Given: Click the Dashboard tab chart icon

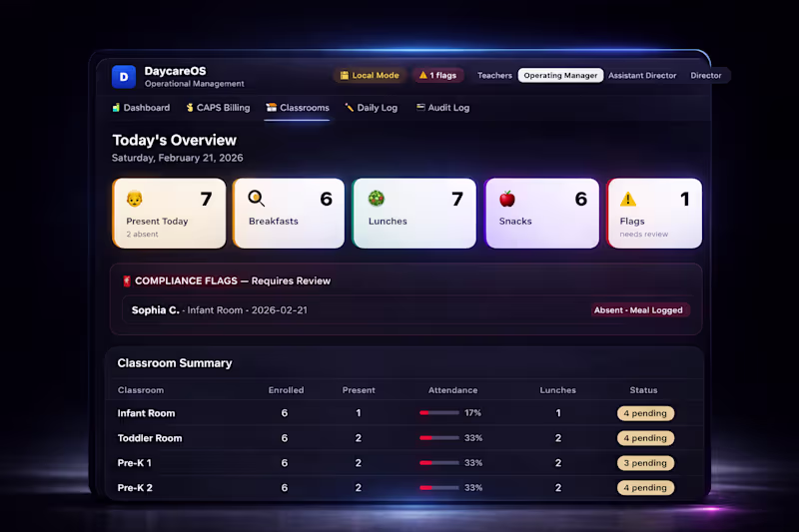Looking at the screenshot, I should 116,108.
